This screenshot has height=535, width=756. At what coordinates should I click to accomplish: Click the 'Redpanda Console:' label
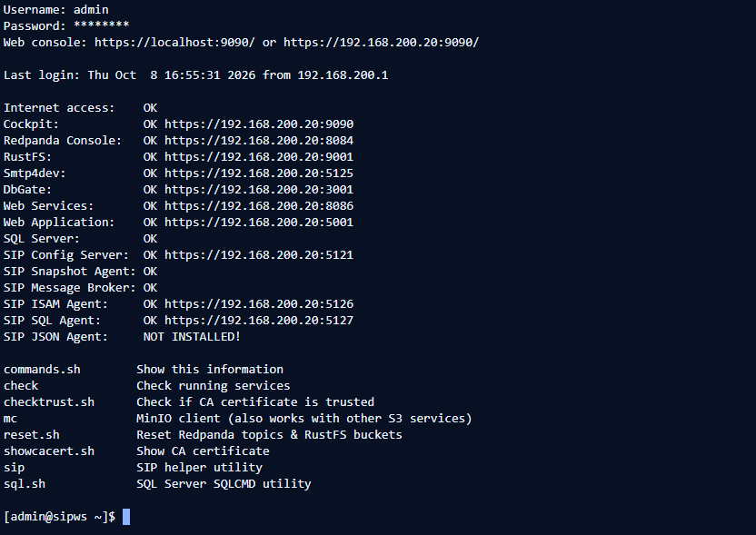point(63,141)
